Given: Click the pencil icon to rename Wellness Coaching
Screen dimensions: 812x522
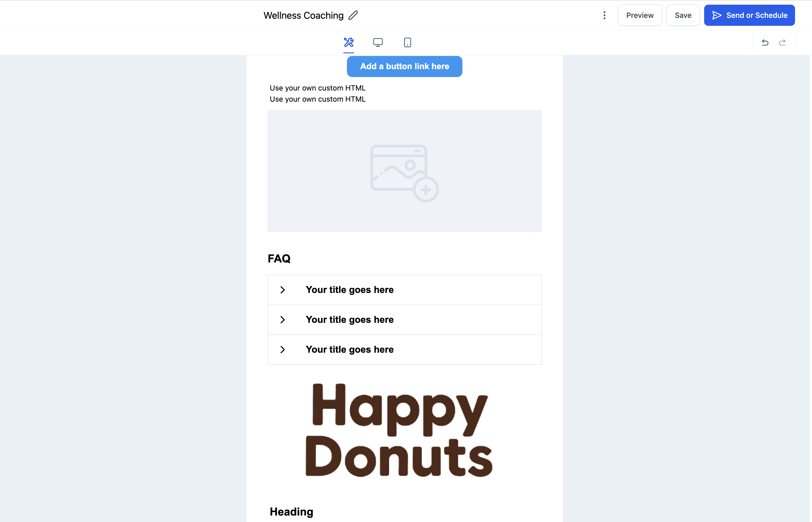Looking at the screenshot, I should [353, 15].
